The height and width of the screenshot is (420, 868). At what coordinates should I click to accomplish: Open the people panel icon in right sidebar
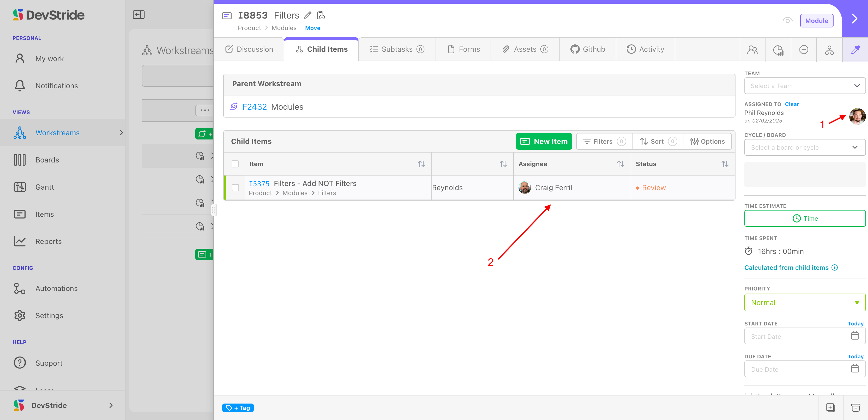tap(752, 50)
